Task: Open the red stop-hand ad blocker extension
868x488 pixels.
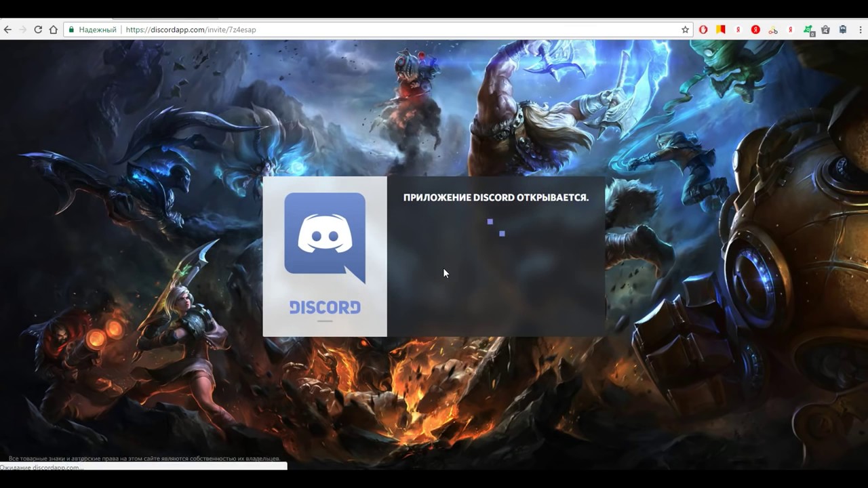Action: [x=703, y=30]
